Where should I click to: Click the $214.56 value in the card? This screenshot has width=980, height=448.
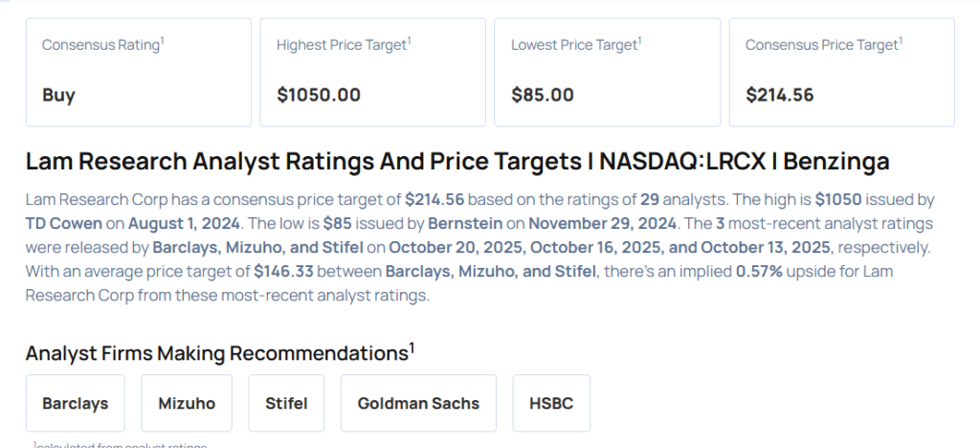pyautogui.click(x=779, y=95)
